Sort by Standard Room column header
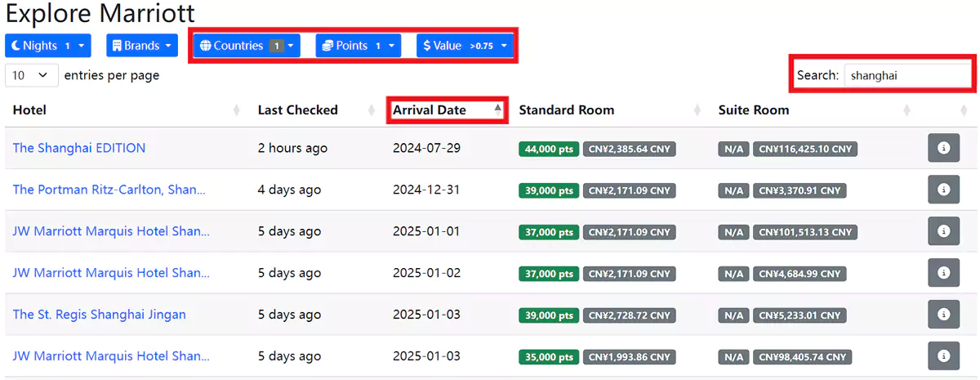This screenshot has height=380, width=980. [566, 110]
